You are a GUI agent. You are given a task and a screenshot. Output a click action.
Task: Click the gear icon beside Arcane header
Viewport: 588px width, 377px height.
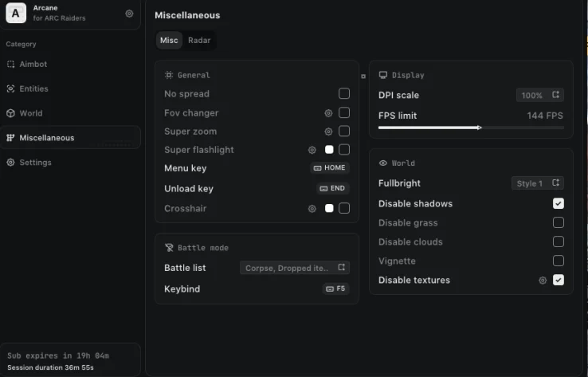[x=129, y=14]
